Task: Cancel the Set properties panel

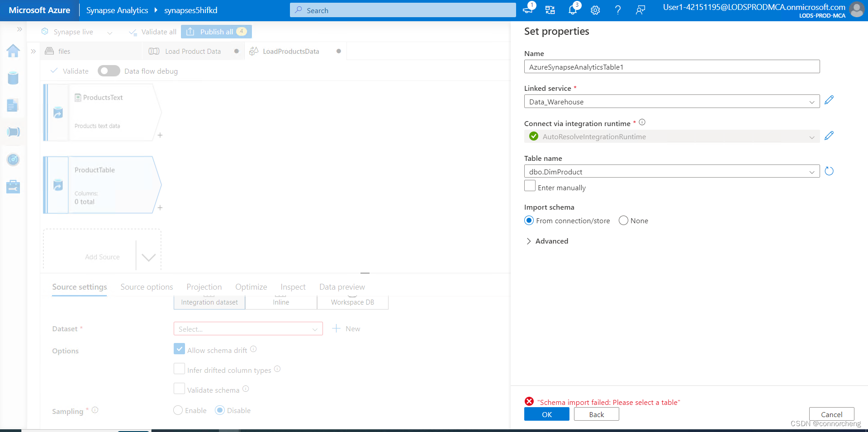Action: (831, 414)
